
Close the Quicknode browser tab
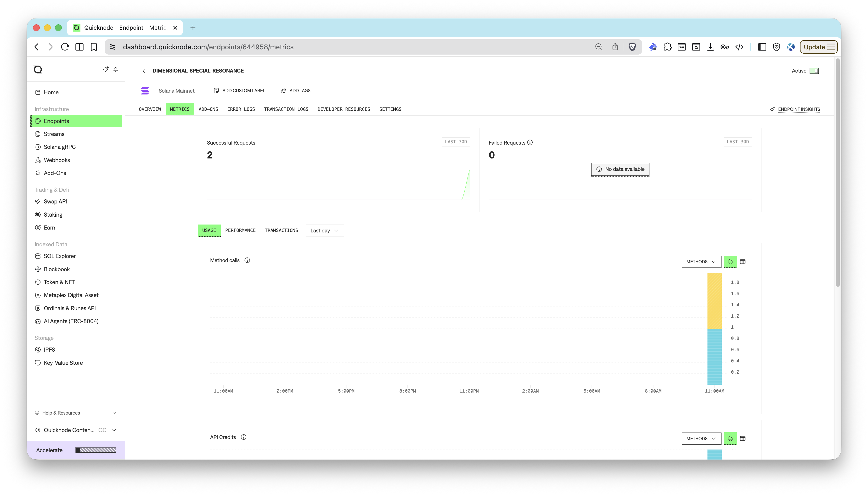[175, 28]
